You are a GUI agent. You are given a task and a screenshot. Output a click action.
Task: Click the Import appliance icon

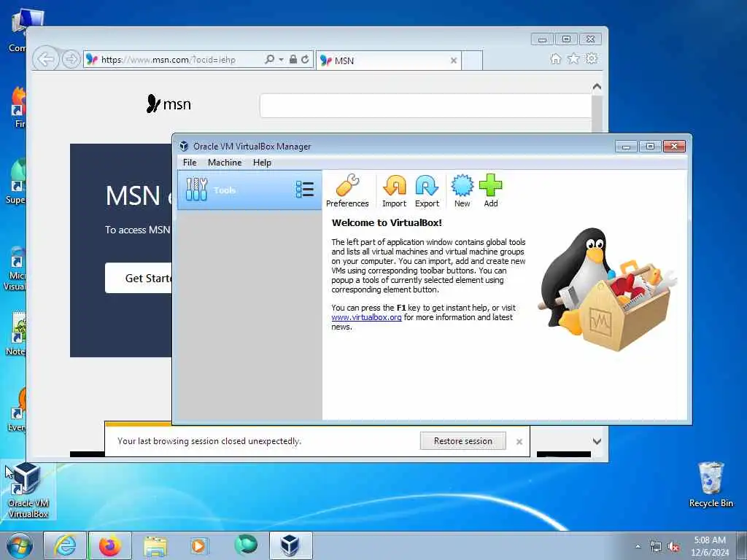click(394, 190)
